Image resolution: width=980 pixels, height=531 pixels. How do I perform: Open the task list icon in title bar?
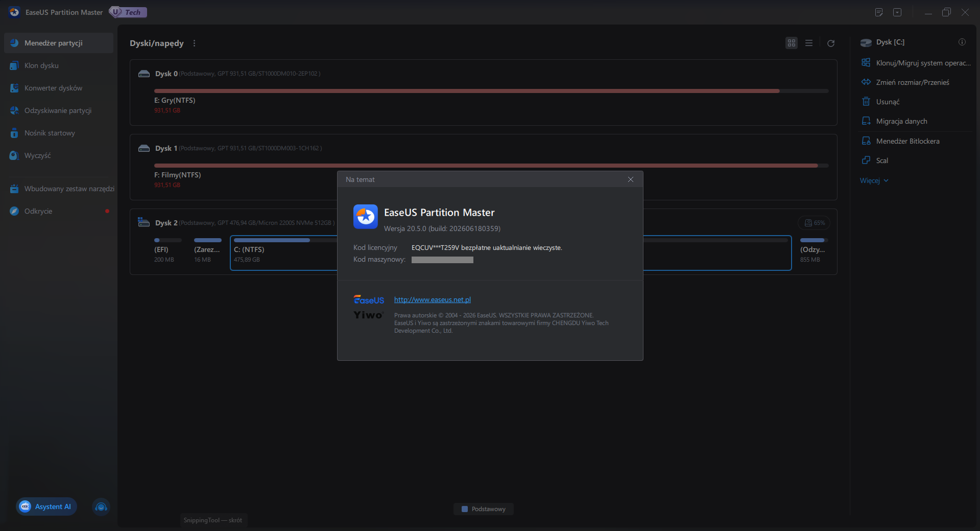pyautogui.click(x=879, y=12)
